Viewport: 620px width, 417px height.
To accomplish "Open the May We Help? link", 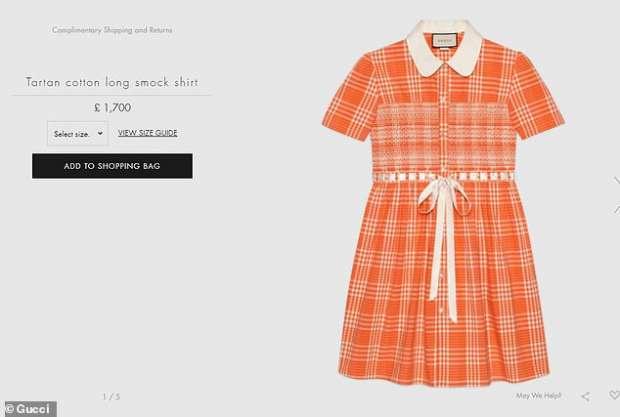I will 537,397.
